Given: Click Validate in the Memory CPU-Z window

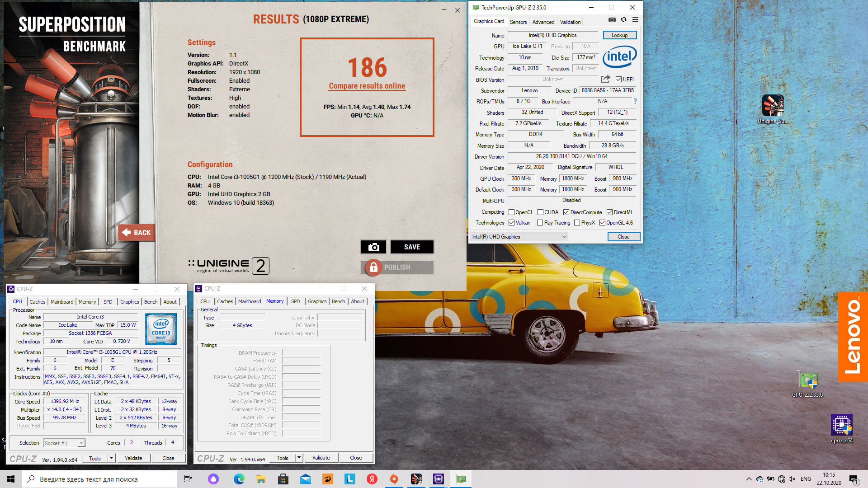Looking at the screenshot, I should (x=321, y=458).
